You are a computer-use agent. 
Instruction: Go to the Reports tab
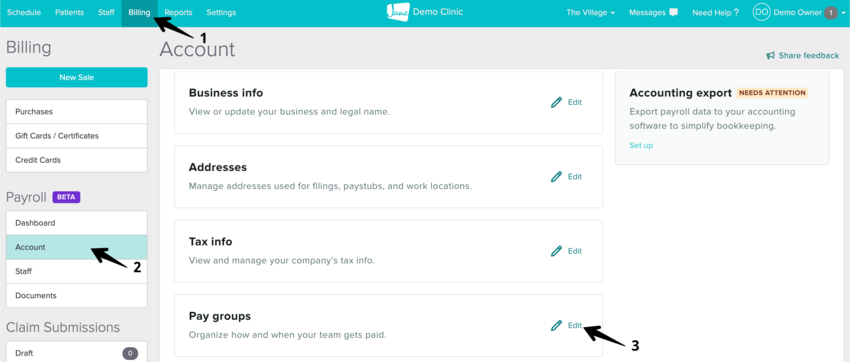pos(178,12)
